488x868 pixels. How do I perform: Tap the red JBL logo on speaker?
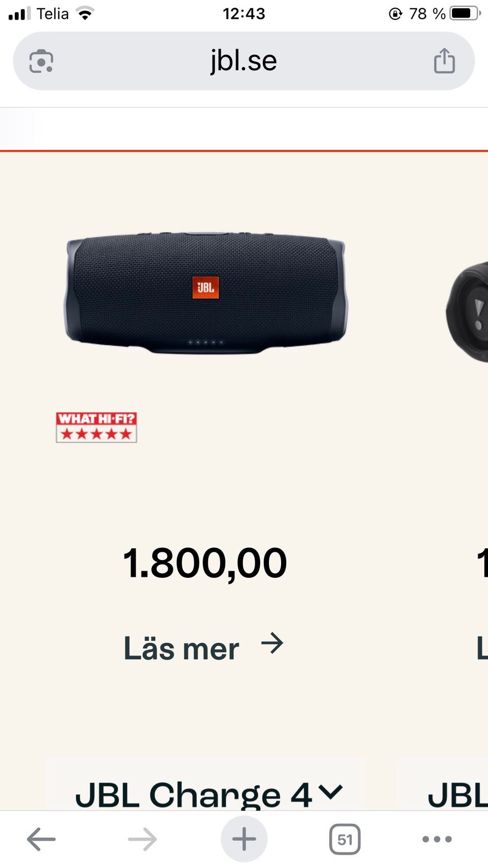click(x=205, y=287)
